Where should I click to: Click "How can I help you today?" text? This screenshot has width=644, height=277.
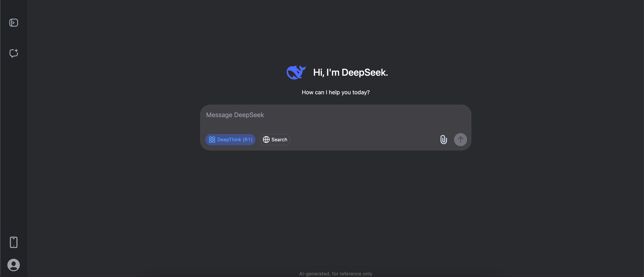336,92
